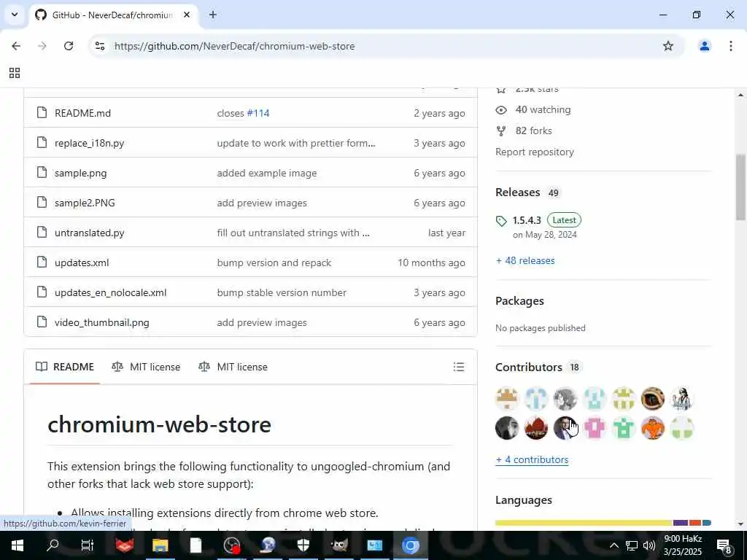Click Report repository link
The width and height of the screenshot is (747, 560).
pyautogui.click(x=535, y=152)
